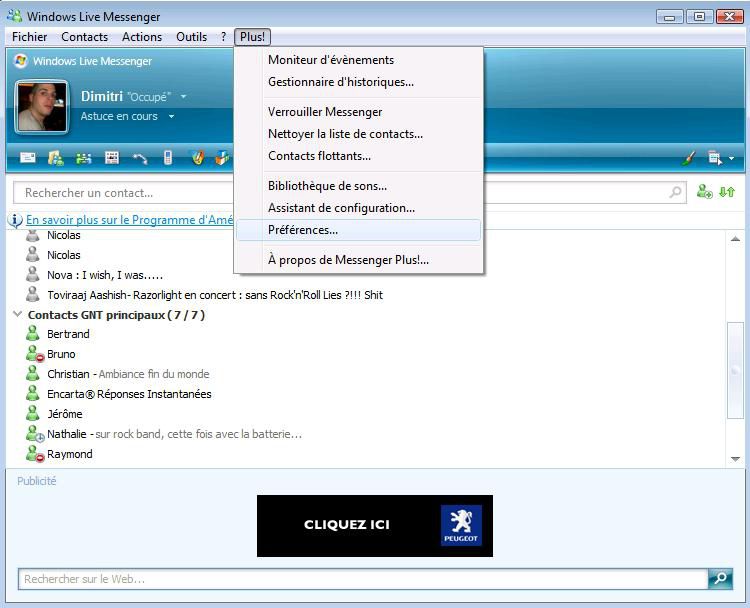Click the Astuce en cours personal message
The width and height of the screenshot is (750, 608).
(x=119, y=116)
